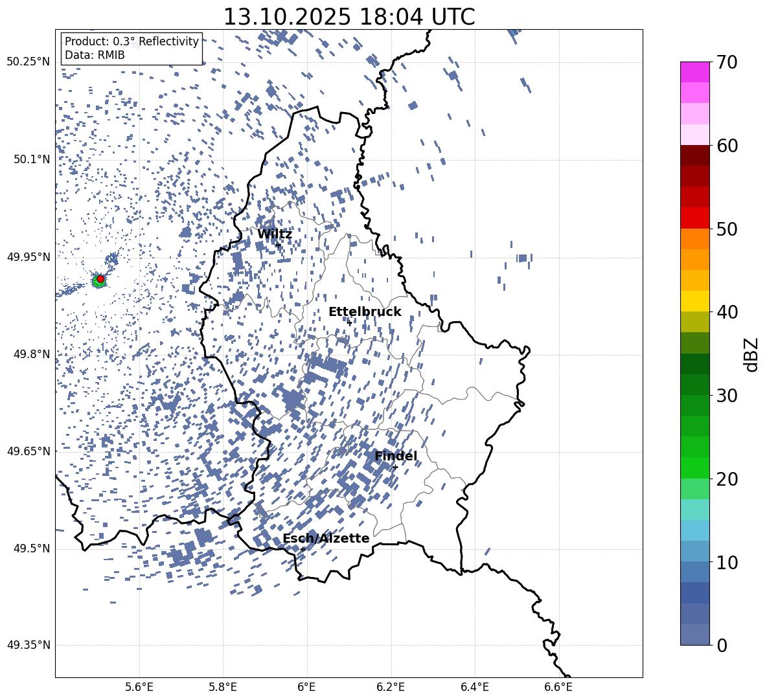
Task: Pick the dark maroon swatch below 60 dBZ
Action: (x=694, y=155)
